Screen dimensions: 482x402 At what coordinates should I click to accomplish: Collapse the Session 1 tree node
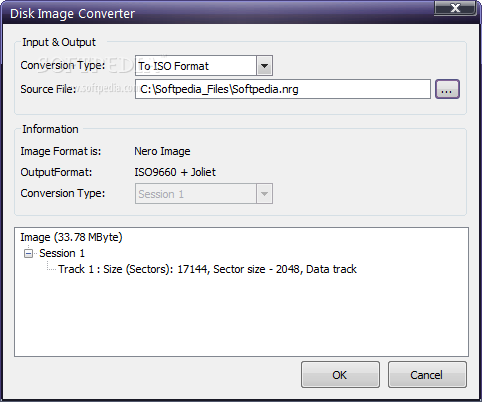pos(29,254)
